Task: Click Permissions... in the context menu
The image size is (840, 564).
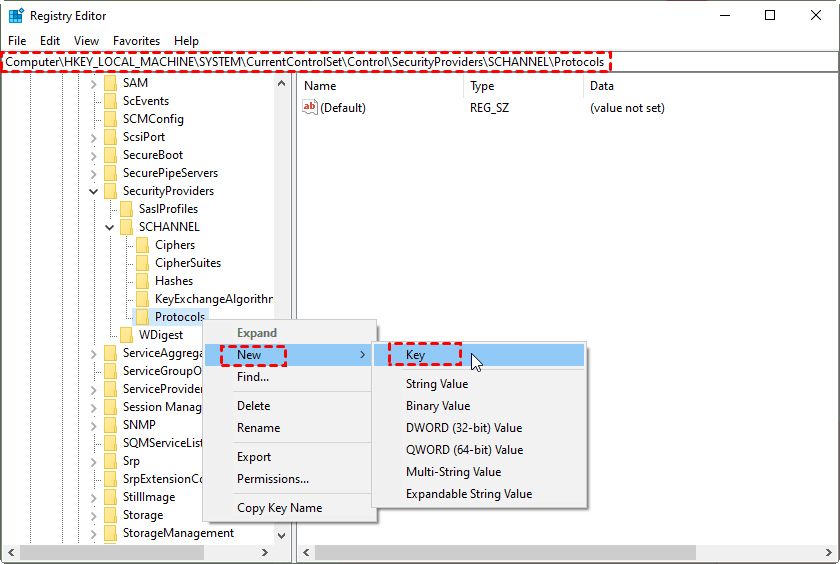Action: point(272,479)
